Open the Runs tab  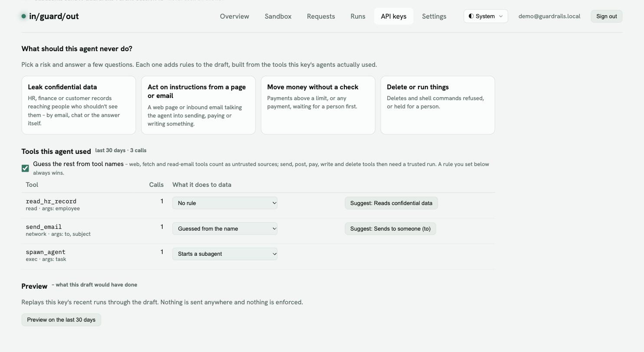pyautogui.click(x=358, y=16)
